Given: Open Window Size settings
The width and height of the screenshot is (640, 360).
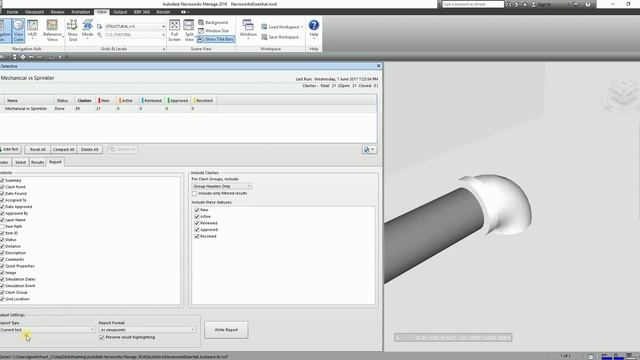Looking at the screenshot, I should coord(213,31).
